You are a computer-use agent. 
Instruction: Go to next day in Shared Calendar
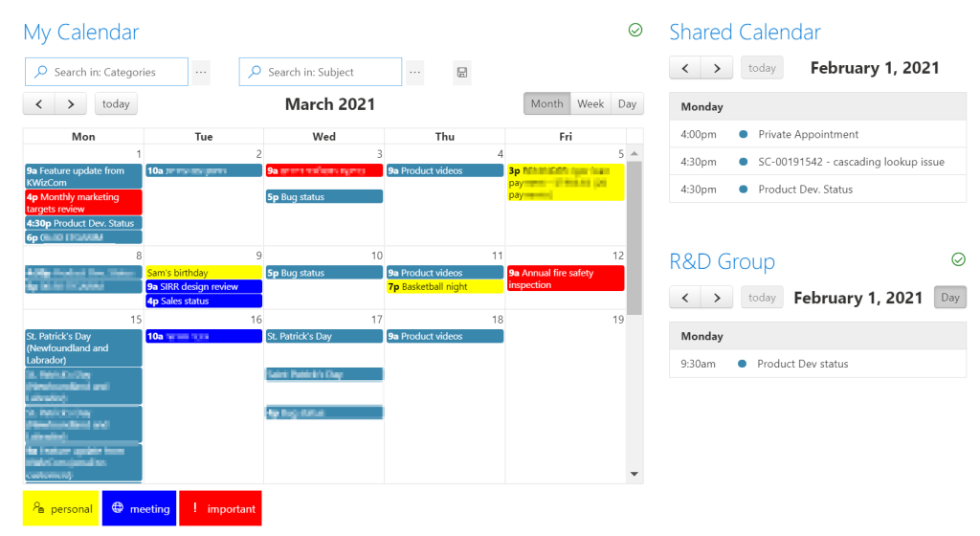pyautogui.click(x=717, y=68)
